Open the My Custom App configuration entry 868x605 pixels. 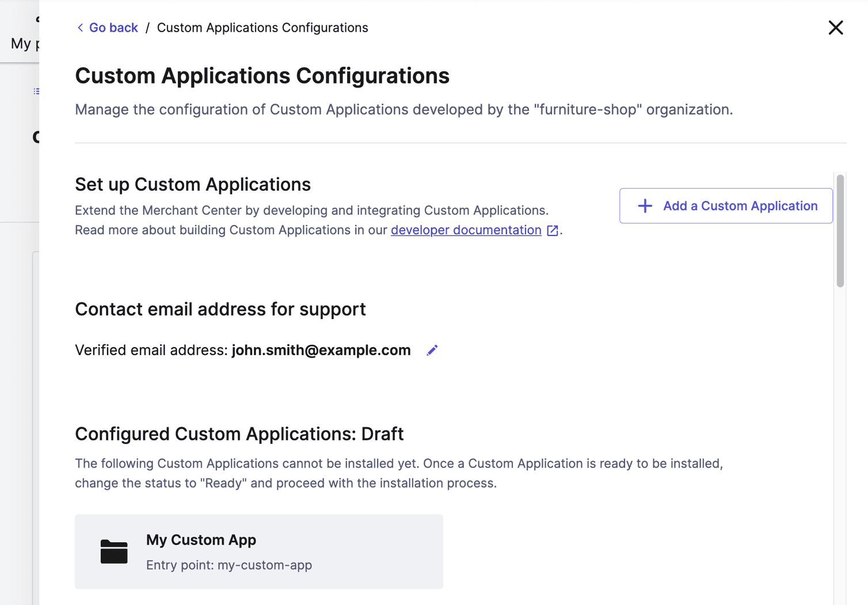point(259,551)
